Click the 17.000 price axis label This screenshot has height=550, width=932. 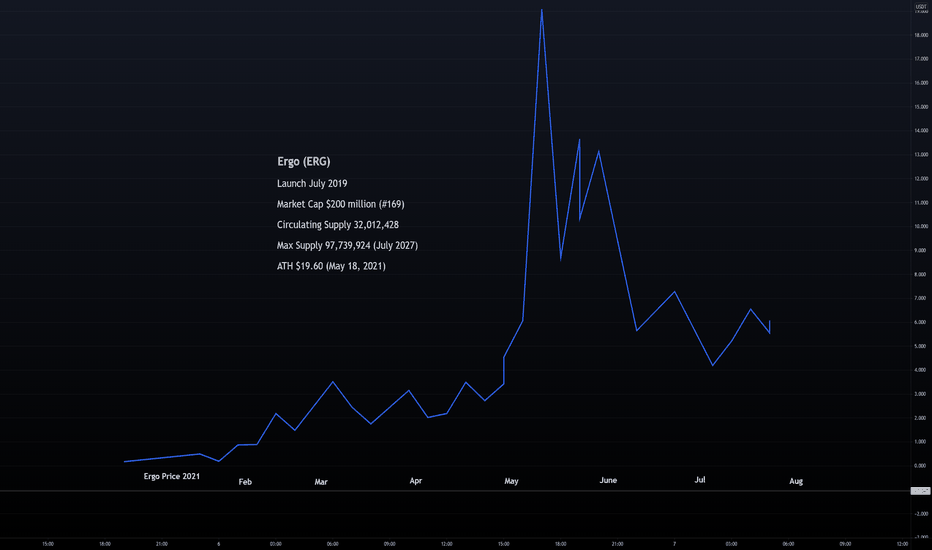click(921, 59)
